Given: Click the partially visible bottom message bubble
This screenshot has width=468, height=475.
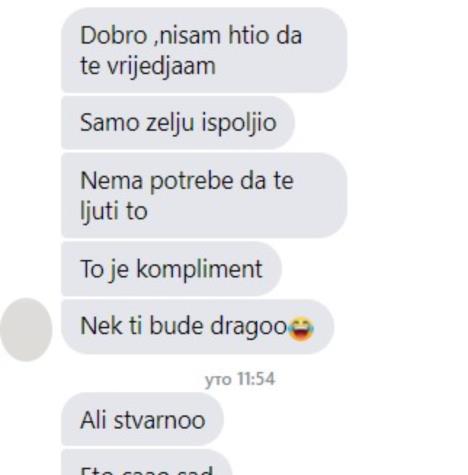Looking at the screenshot, I should pos(147,462).
